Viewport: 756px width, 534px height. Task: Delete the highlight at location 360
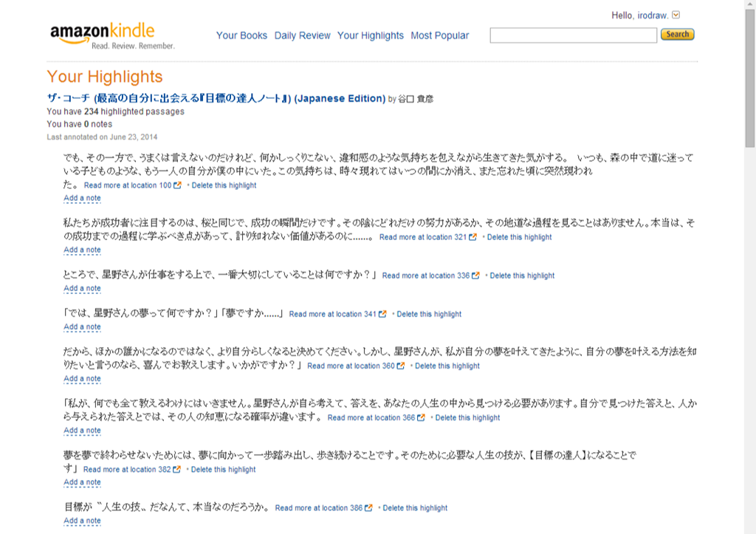click(x=447, y=366)
